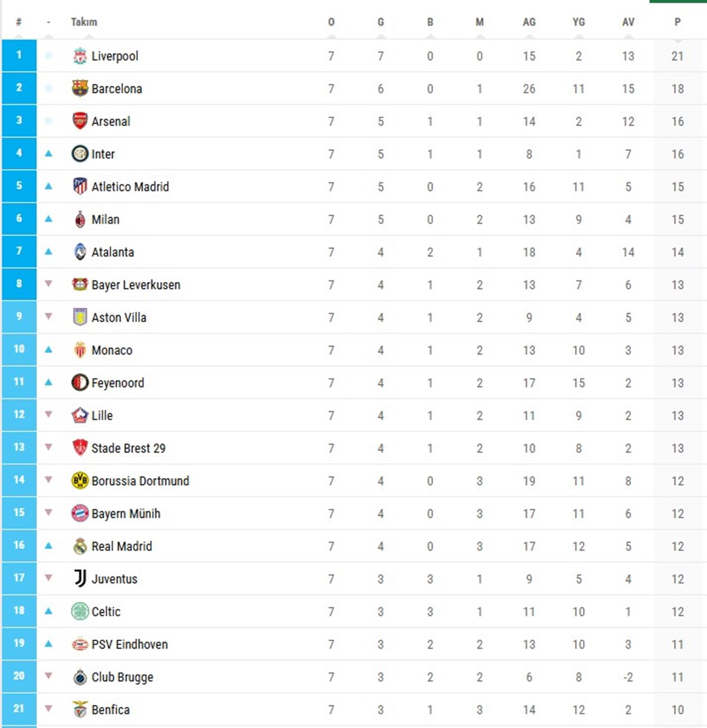Image resolution: width=707 pixels, height=728 pixels.
Task: Click the rank 1 position badge
Action: click(x=19, y=55)
